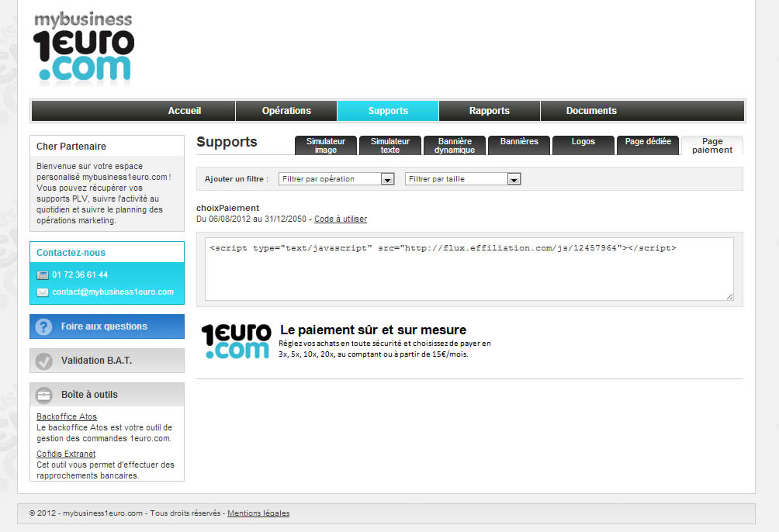Click the 1euro.com payment banner logo

[237, 341]
